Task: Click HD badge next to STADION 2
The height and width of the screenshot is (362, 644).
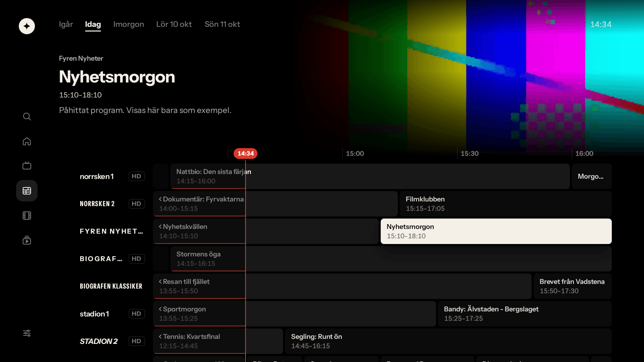Action: point(137,341)
